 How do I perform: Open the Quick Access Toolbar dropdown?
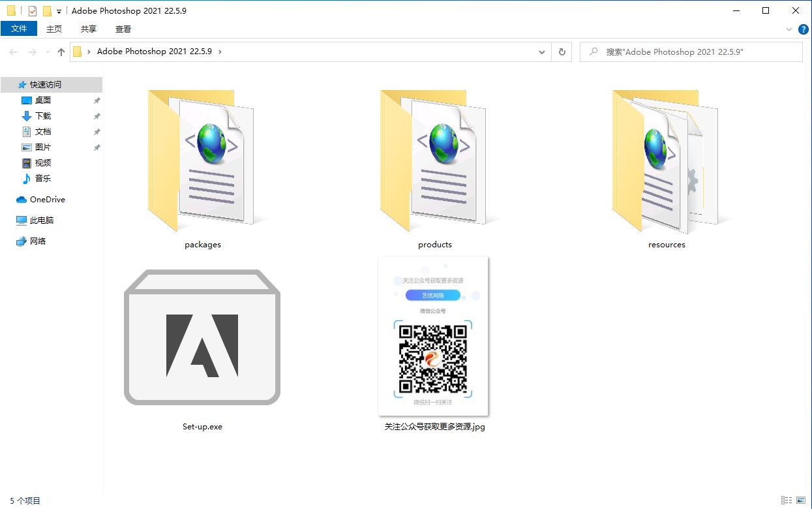pos(59,10)
